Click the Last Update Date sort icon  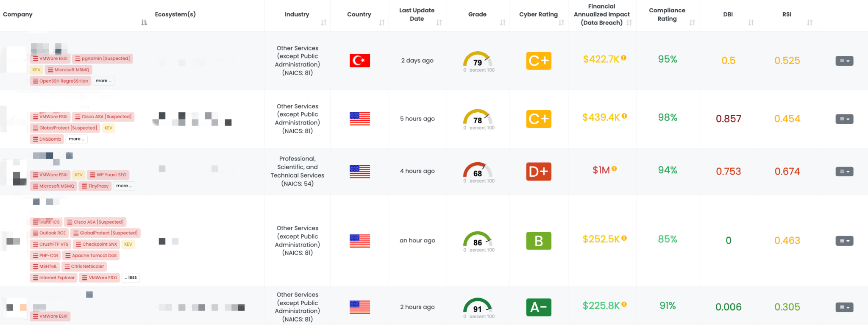pyautogui.click(x=439, y=22)
